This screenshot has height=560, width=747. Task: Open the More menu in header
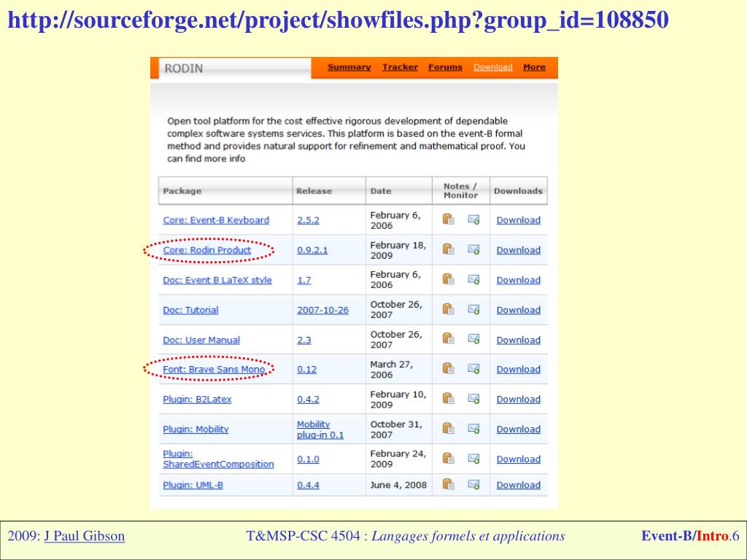(x=534, y=67)
